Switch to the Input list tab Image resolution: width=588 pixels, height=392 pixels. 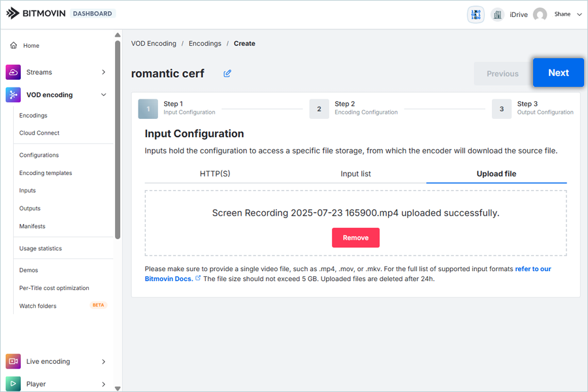coord(355,174)
